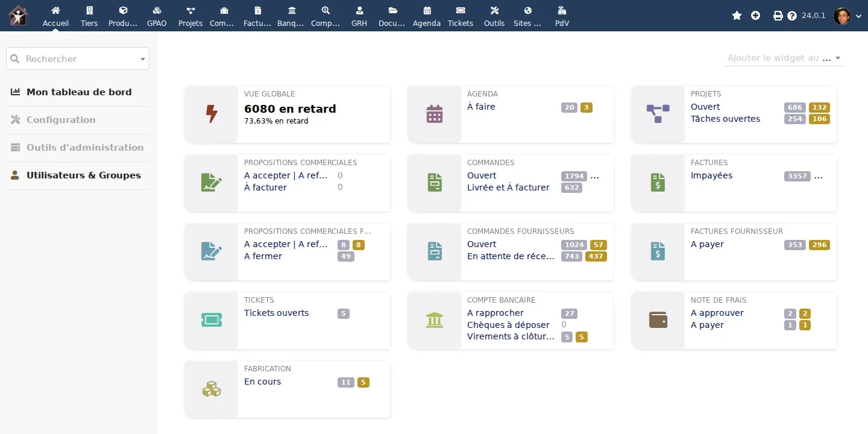Open the Tickets top menu icon
The image size is (868, 434).
(x=461, y=10)
